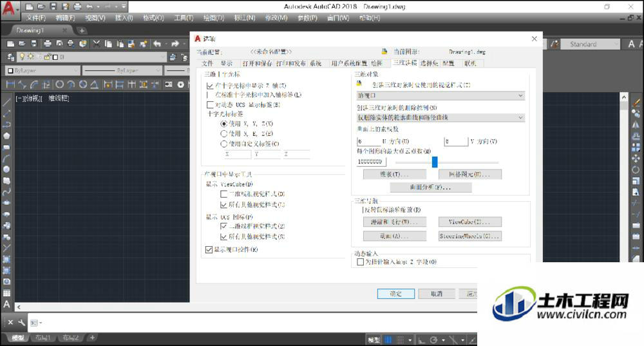Select the Aligned dimension tool icon
644x346 pixels.
click(x=23, y=84)
